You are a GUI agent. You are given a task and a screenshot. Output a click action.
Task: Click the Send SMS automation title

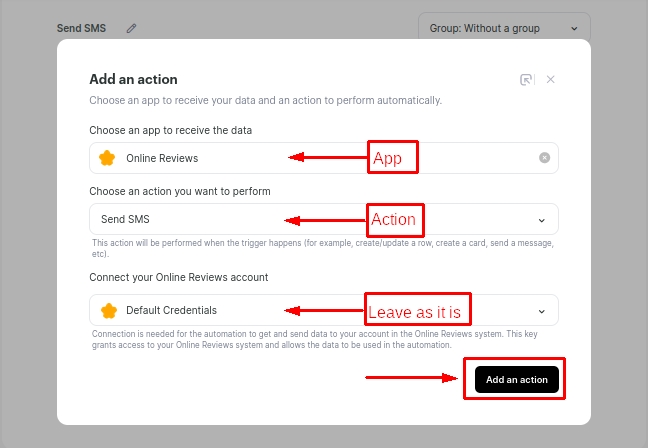click(81, 28)
